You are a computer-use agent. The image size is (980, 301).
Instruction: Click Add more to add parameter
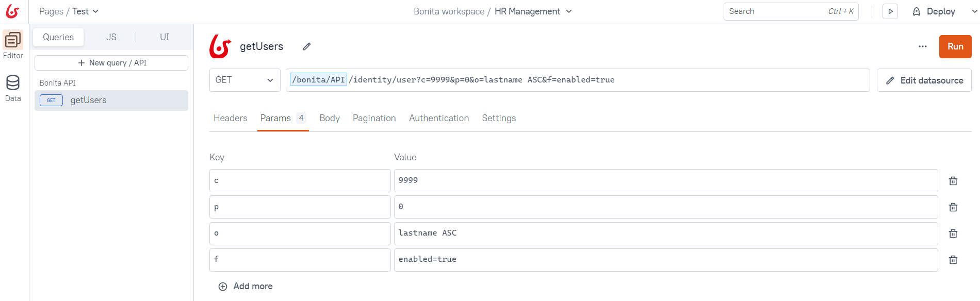246,286
